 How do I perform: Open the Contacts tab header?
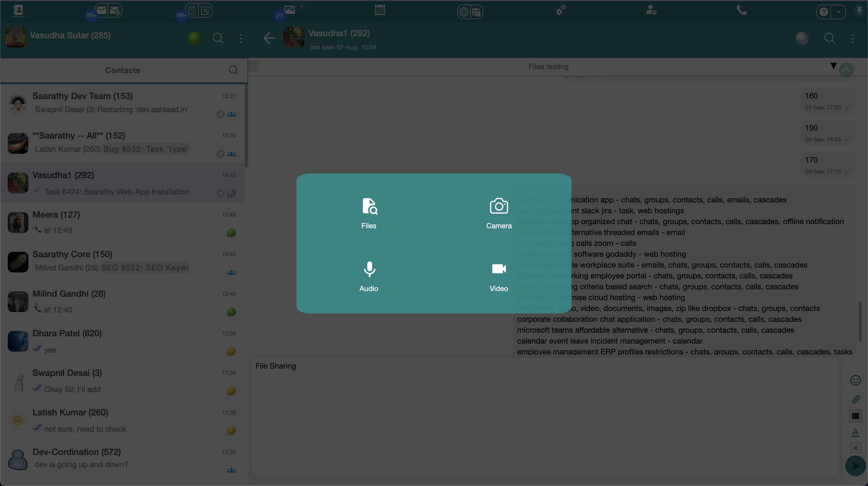click(x=122, y=70)
